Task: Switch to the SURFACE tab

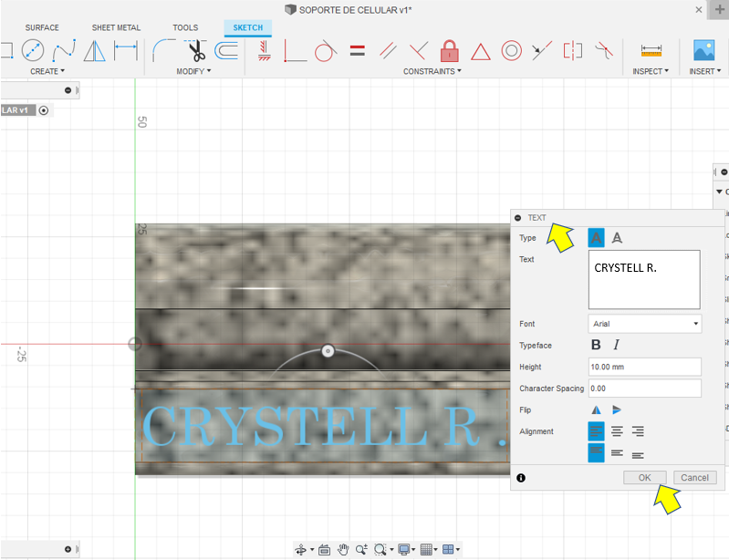Action: pos(42,27)
